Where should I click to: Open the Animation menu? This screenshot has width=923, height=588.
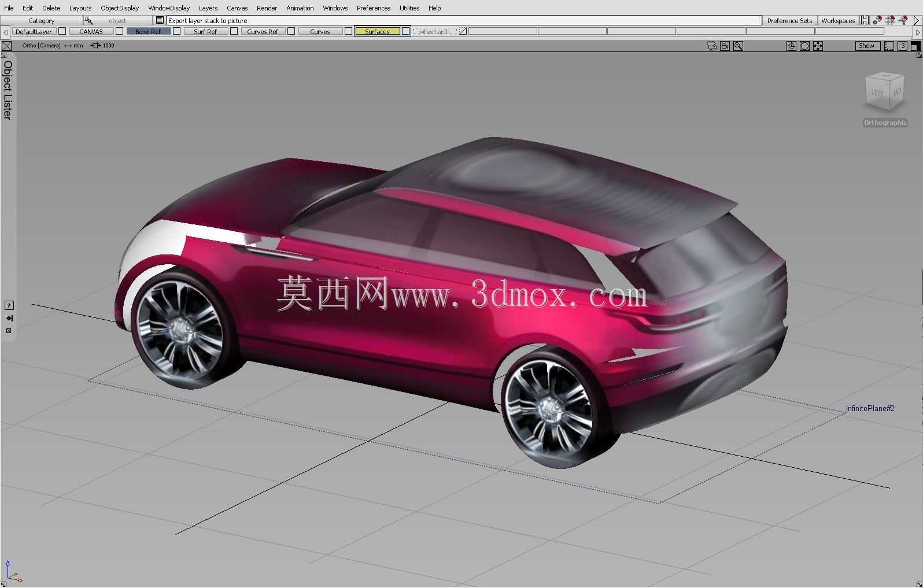pyautogui.click(x=300, y=8)
